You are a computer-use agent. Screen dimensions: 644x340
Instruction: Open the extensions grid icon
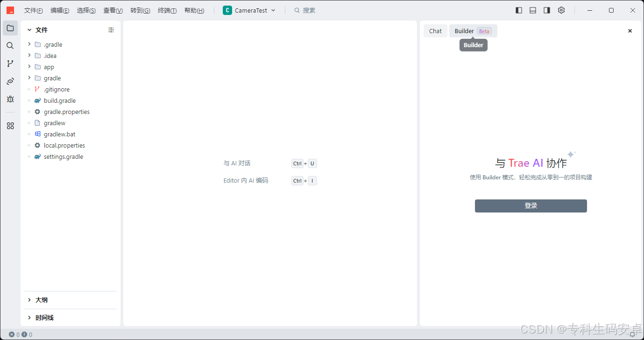pos(10,126)
